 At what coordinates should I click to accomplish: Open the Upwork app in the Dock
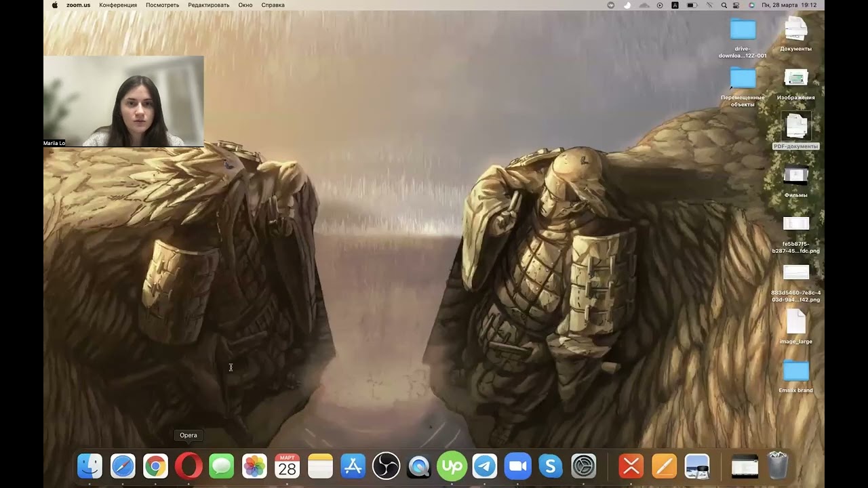[452, 466]
